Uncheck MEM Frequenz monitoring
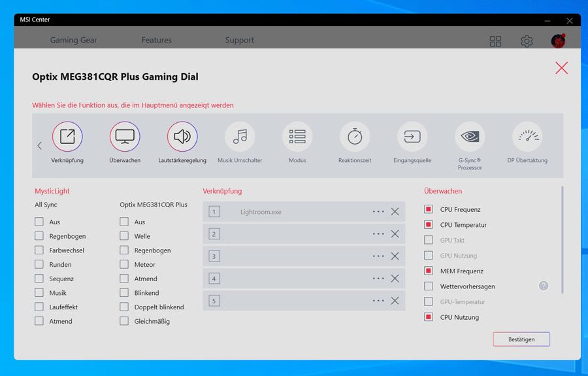588x376 pixels. point(428,271)
